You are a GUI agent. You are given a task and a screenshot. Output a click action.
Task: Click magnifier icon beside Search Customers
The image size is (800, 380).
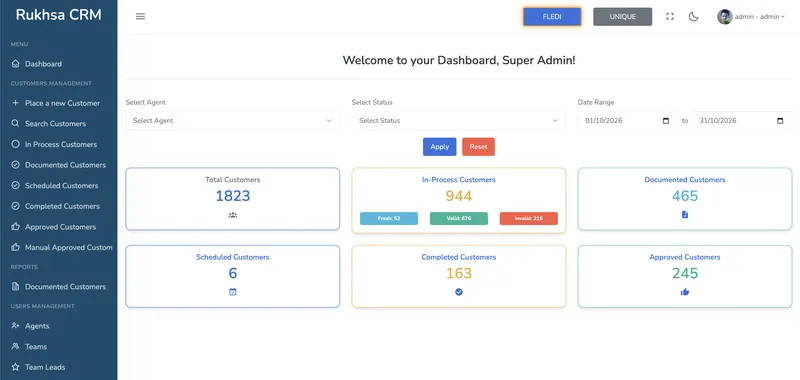[15, 123]
